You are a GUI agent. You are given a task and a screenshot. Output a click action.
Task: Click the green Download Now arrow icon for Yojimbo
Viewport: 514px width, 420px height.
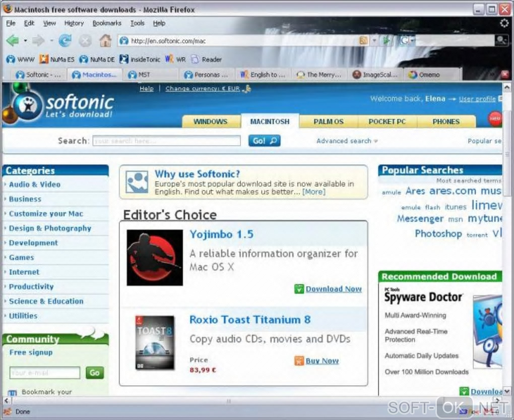(x=299, y=289)
